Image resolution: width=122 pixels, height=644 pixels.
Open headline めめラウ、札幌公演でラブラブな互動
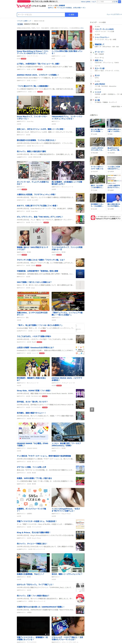pyautogui.click(x=37, y=206)
